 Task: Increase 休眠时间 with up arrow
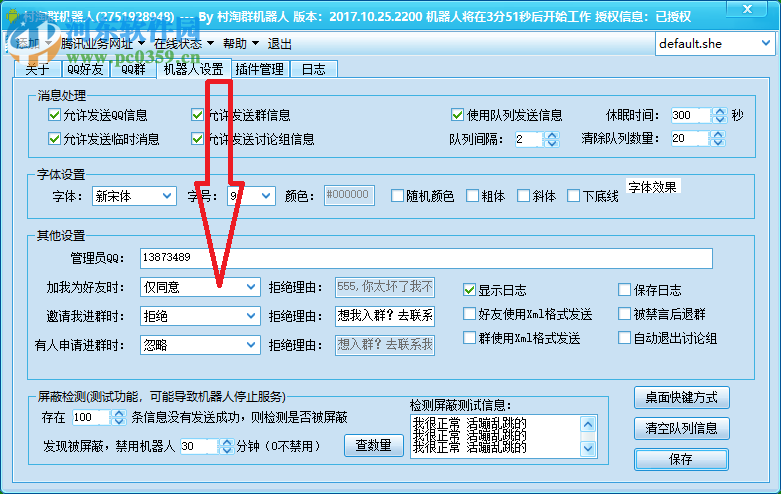pos(720,112)
